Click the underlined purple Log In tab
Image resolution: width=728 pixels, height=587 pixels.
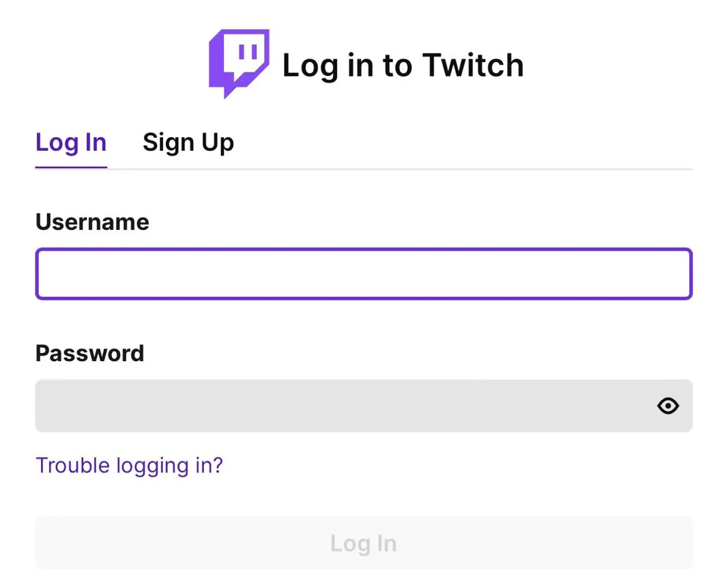click(x=71, y=143)
